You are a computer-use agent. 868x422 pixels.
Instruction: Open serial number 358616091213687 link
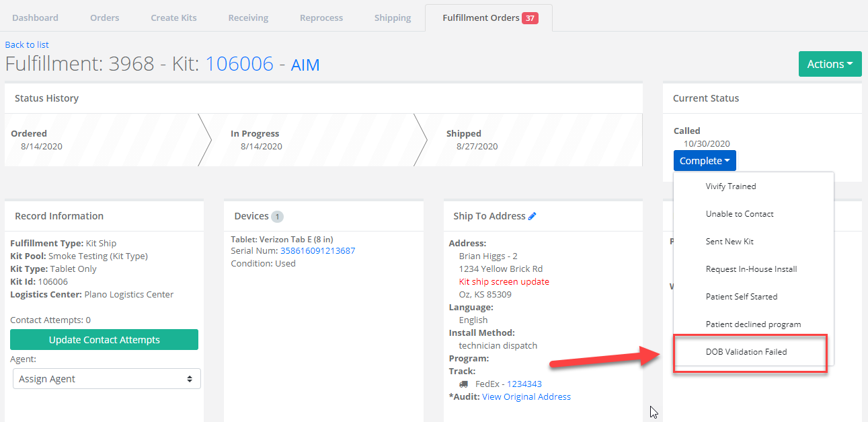click(317, 251)
